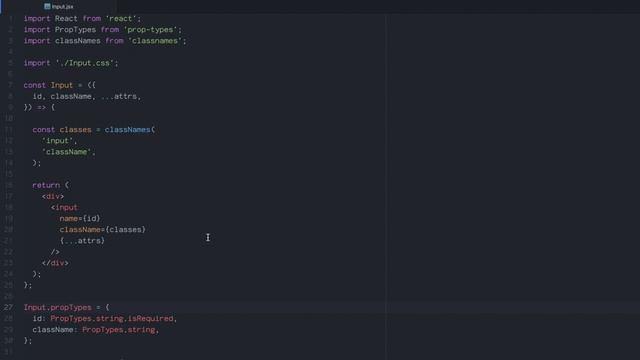Click the {...attrs} spread in JSX

[x=82, y=241]
